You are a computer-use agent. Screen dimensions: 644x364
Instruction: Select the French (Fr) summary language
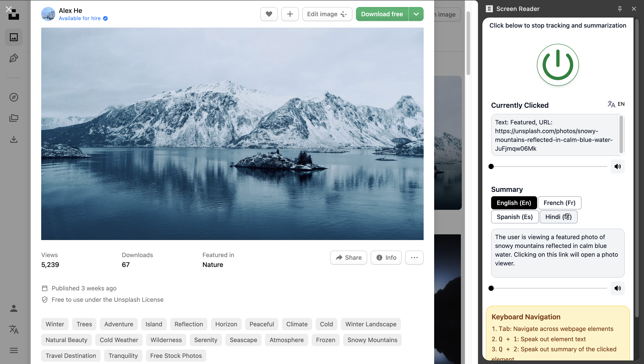559,203
